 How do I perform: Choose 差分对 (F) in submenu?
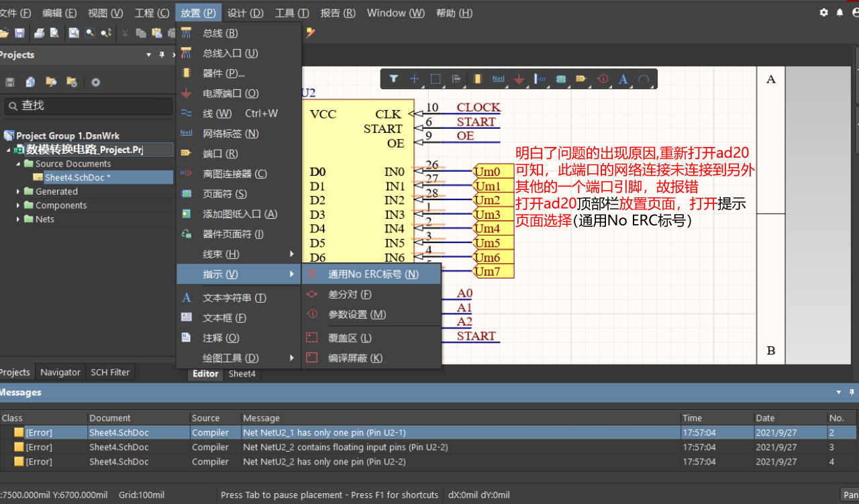point(372,295)
